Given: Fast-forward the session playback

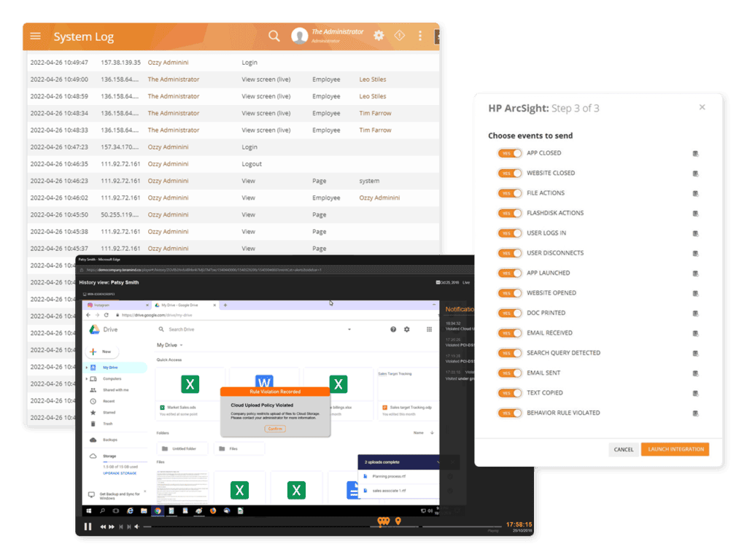Looking at the screenshot, I should click(112, 526).
